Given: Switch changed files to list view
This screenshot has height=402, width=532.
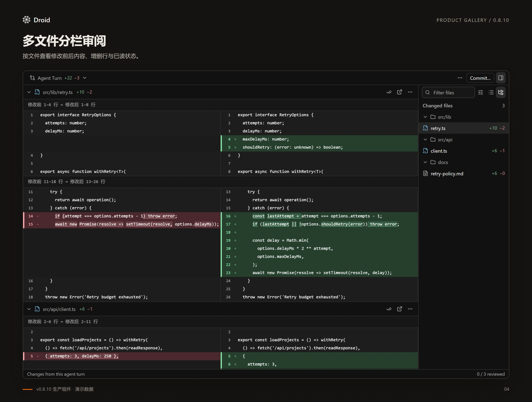Looking at the screenshot, I should point(491,92).
